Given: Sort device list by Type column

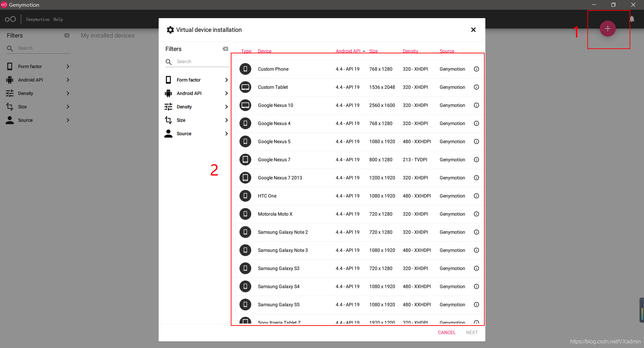Looking at the screenshot, I should click(x=246, y=51).
